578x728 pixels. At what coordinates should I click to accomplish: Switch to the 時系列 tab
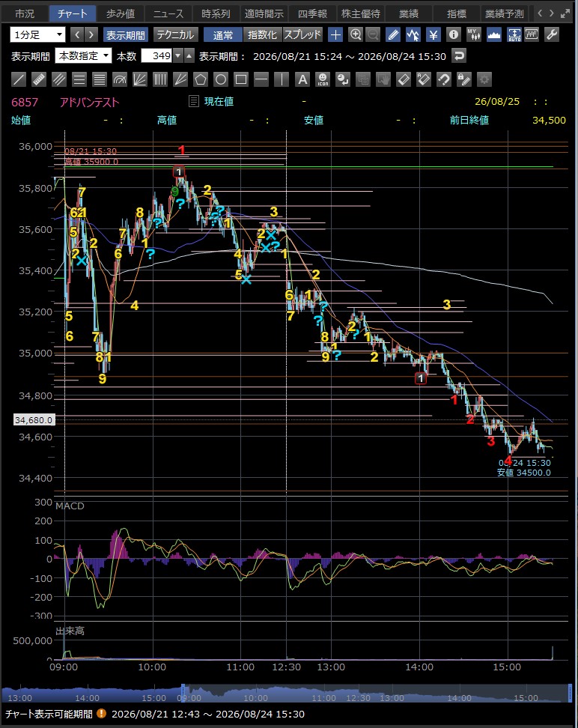tap(216, 13)
